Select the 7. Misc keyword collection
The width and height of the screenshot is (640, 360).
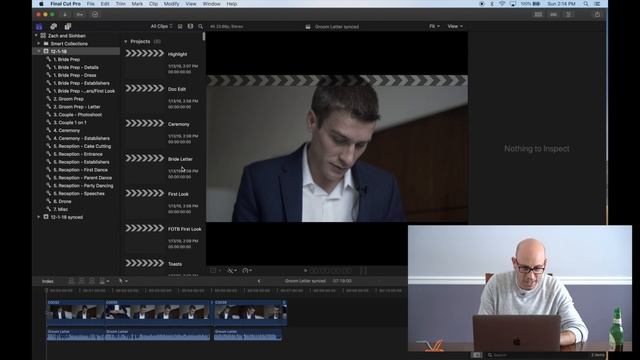coord(60,209)
